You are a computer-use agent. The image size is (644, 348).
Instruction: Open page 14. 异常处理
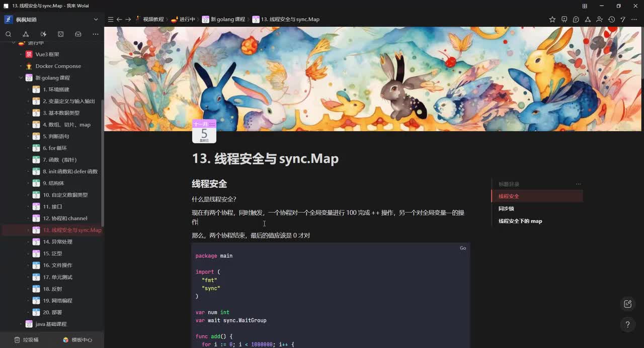58,242
